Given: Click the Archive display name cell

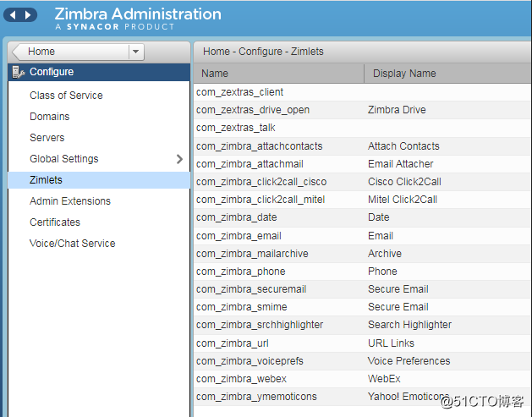Looking at the screenshot, I should 385,254.
